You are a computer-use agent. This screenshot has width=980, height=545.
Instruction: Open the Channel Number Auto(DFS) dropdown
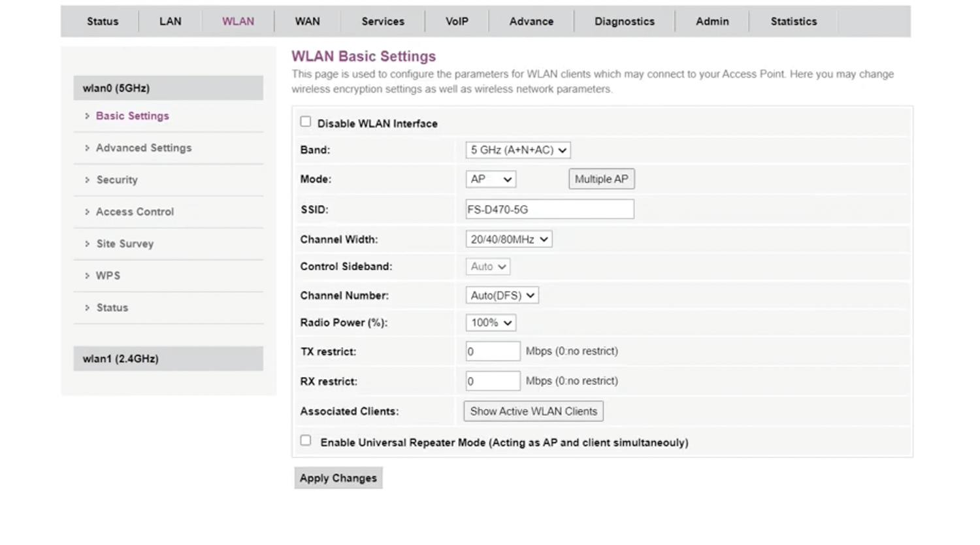(x=502, y=295)
